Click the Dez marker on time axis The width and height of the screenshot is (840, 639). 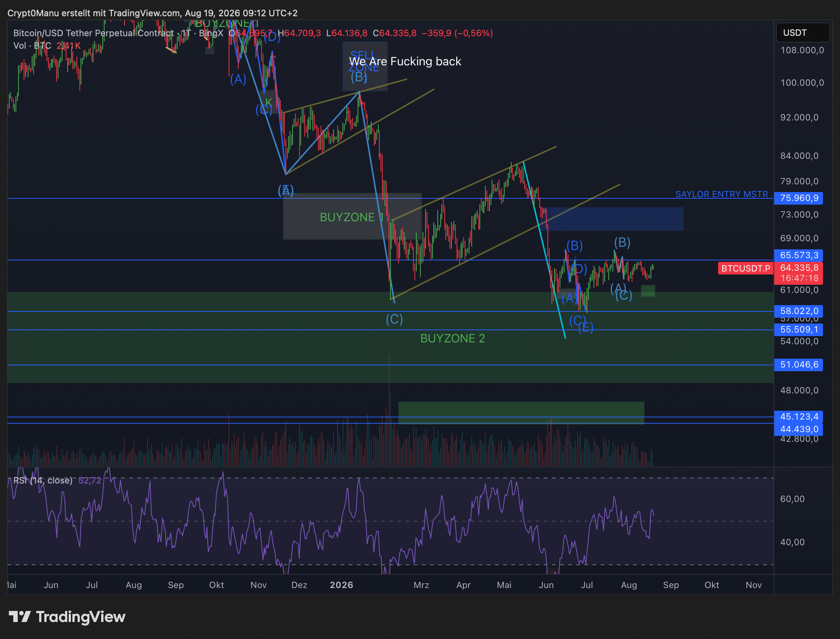click(x=299, y=585)
